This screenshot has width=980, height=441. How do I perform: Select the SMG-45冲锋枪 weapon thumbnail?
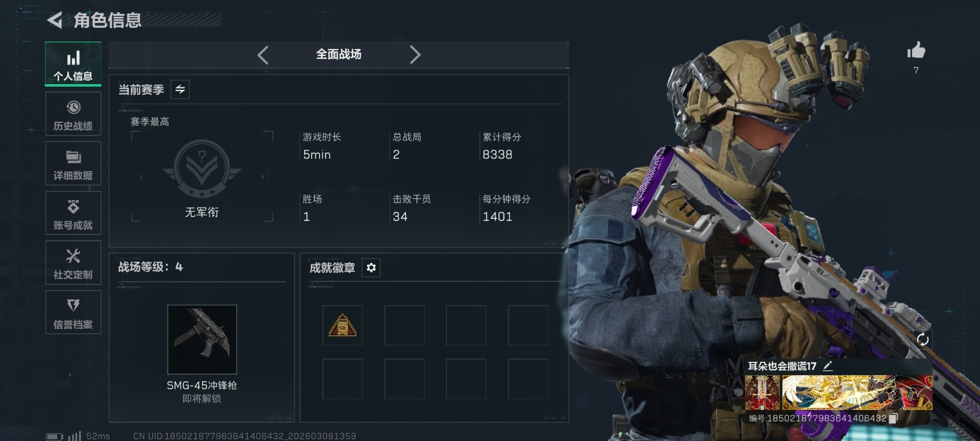point(202,339)
